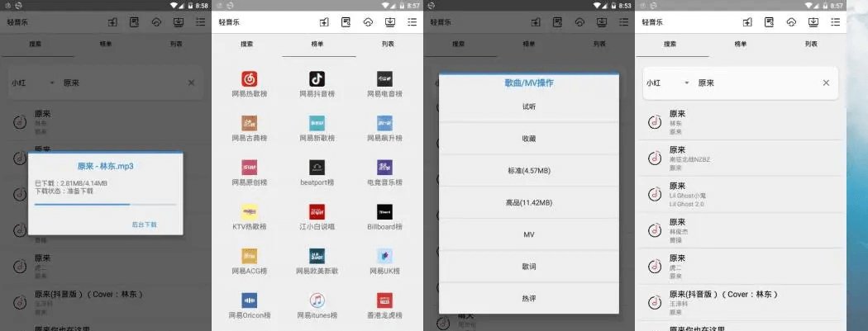This screenshot has width=868, height=331.
Task: Tap the music library icon on the charts screen toolbar
Action: coord(346,22)
